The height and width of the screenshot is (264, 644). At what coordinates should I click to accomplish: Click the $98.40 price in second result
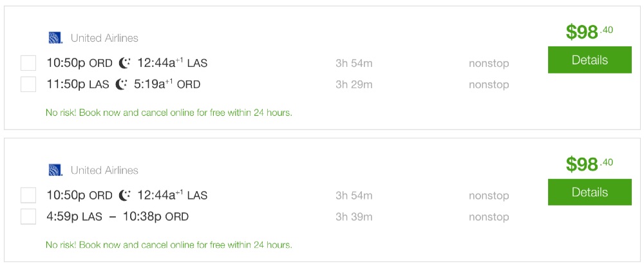[589, 164]
